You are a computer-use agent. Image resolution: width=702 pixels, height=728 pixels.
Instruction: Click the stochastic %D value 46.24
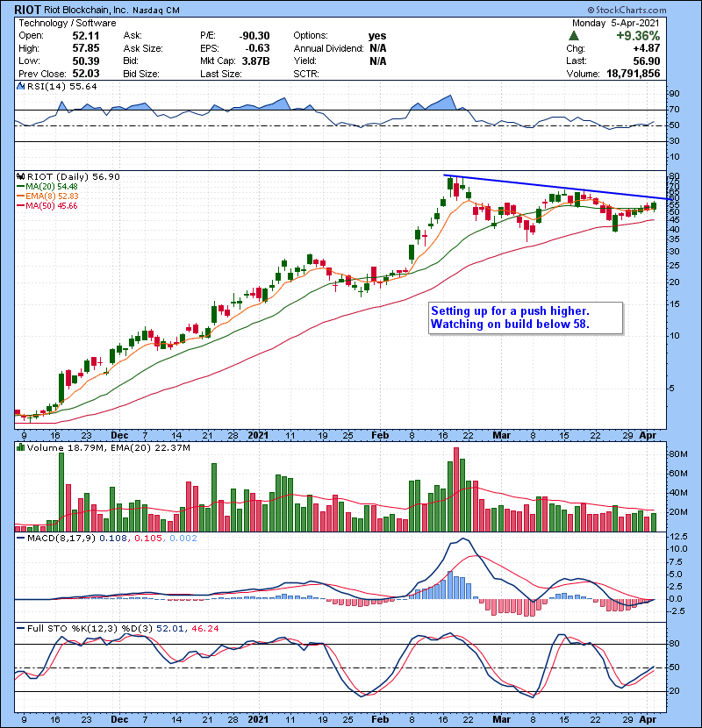pyautogui.click(x=204, y=628)
